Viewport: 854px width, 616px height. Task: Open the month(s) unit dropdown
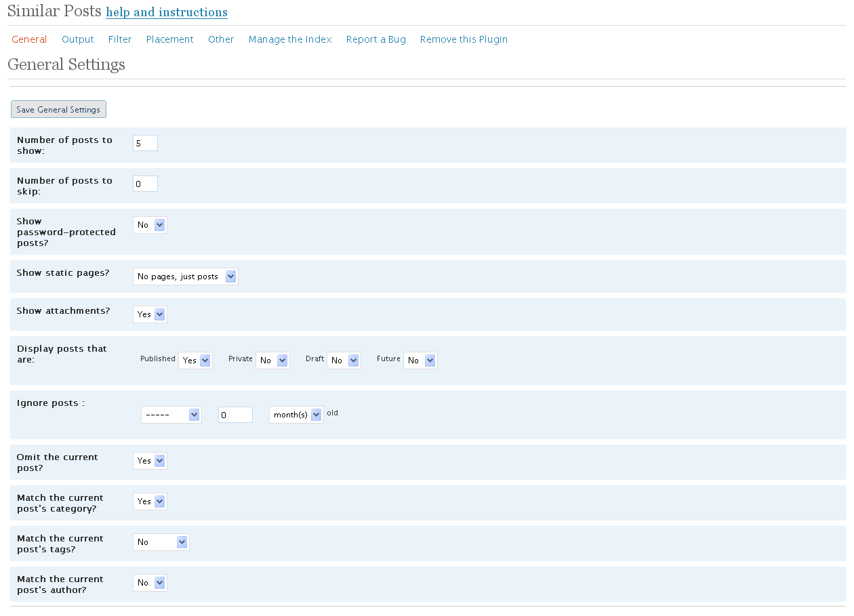tap(296, 415)
